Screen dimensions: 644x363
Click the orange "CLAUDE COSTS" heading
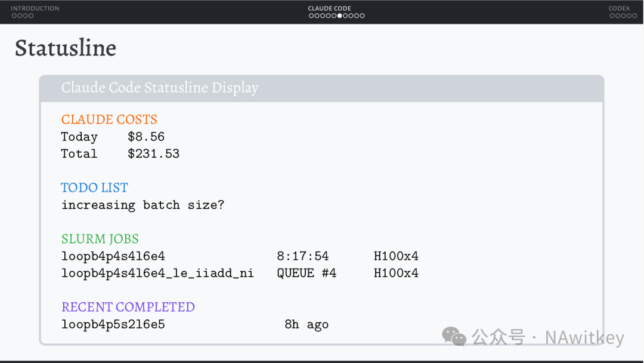point(109,119)
